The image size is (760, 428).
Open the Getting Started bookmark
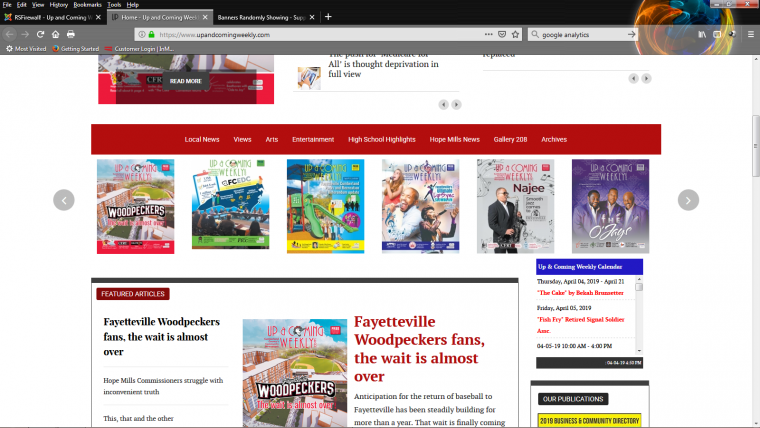(x=76, y=49)
